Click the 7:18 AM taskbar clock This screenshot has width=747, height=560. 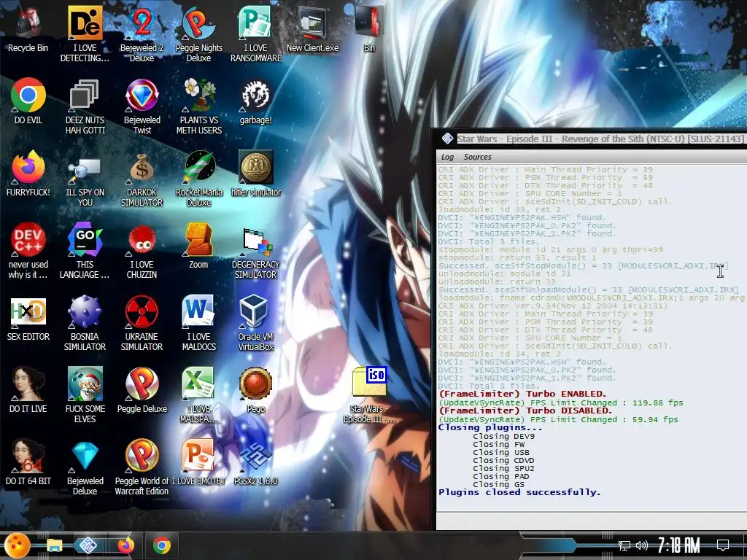click(679, 545)
